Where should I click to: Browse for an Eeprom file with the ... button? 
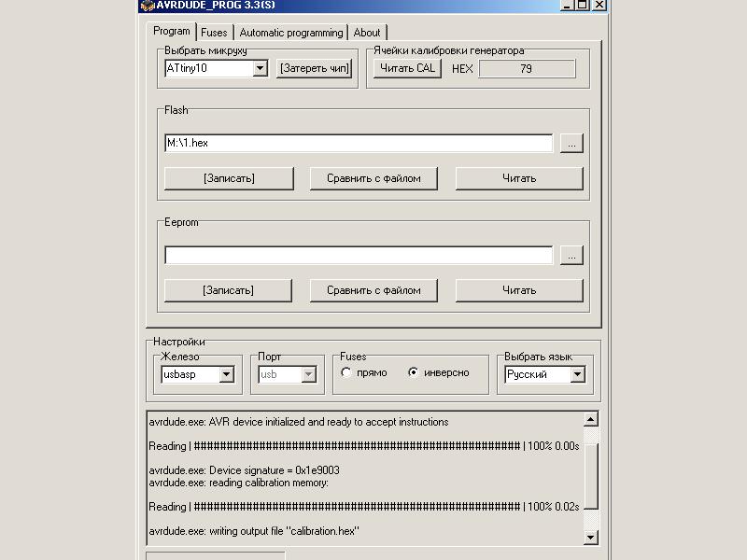571,255
